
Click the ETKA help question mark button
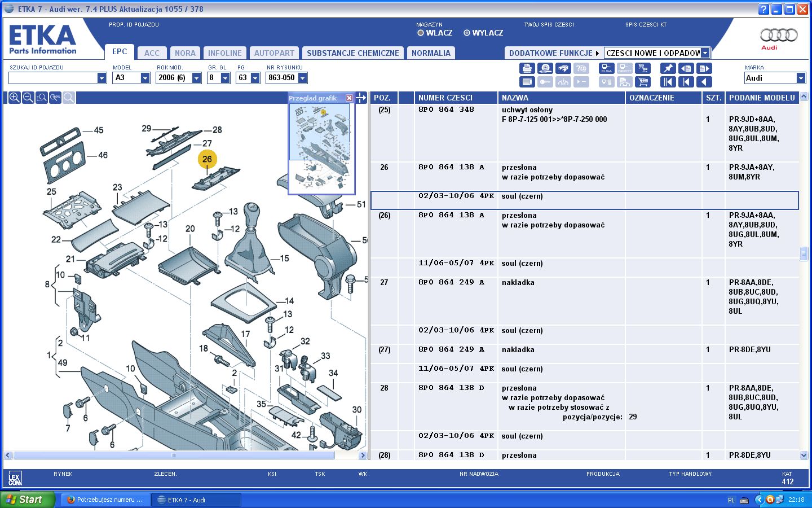(764, 9)
